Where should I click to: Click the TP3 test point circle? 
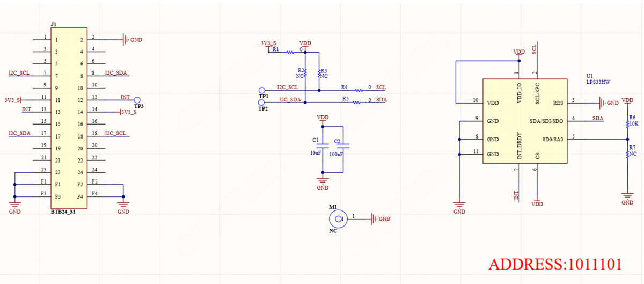click(137, 100)
